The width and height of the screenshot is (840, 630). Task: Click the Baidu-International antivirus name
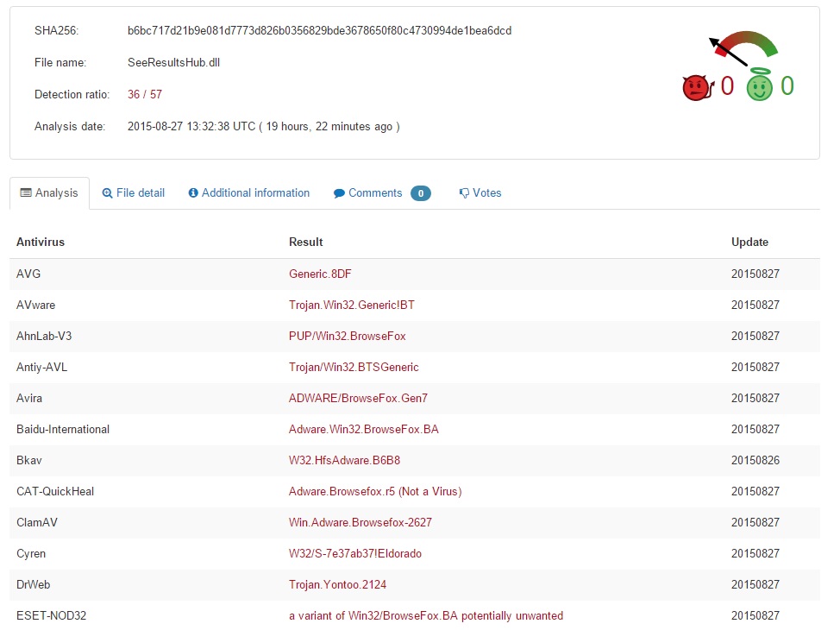[63, 430]
